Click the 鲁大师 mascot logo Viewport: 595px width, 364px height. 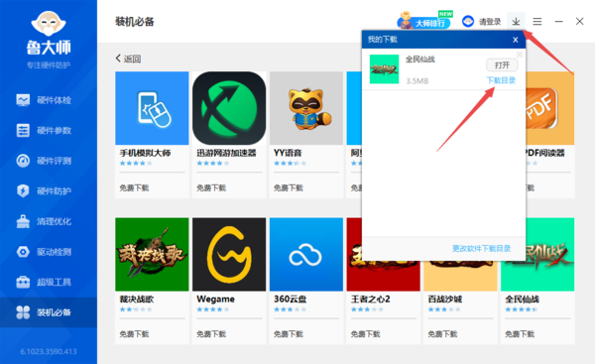pos(49,24)
